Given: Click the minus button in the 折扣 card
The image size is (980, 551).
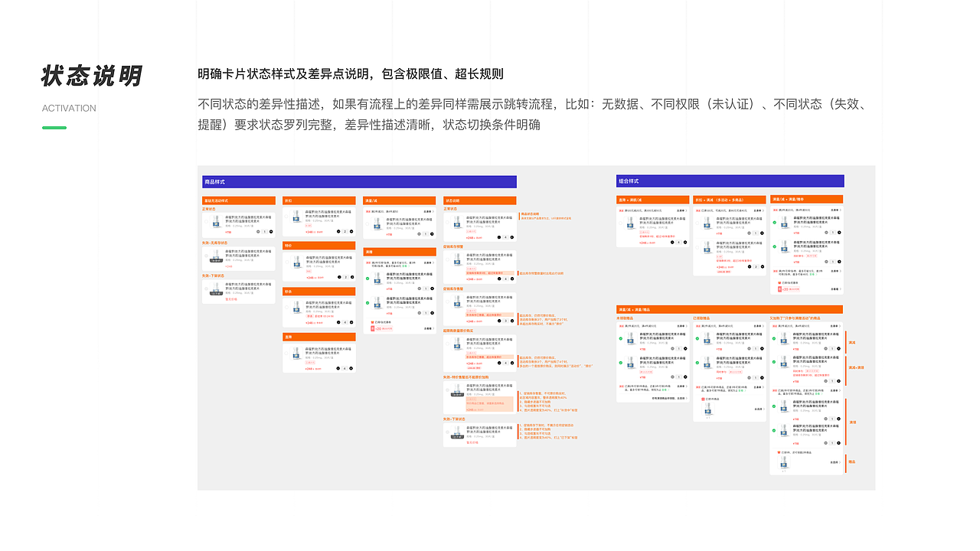Looking at the screenshot, I should click(x=338, y=231).
